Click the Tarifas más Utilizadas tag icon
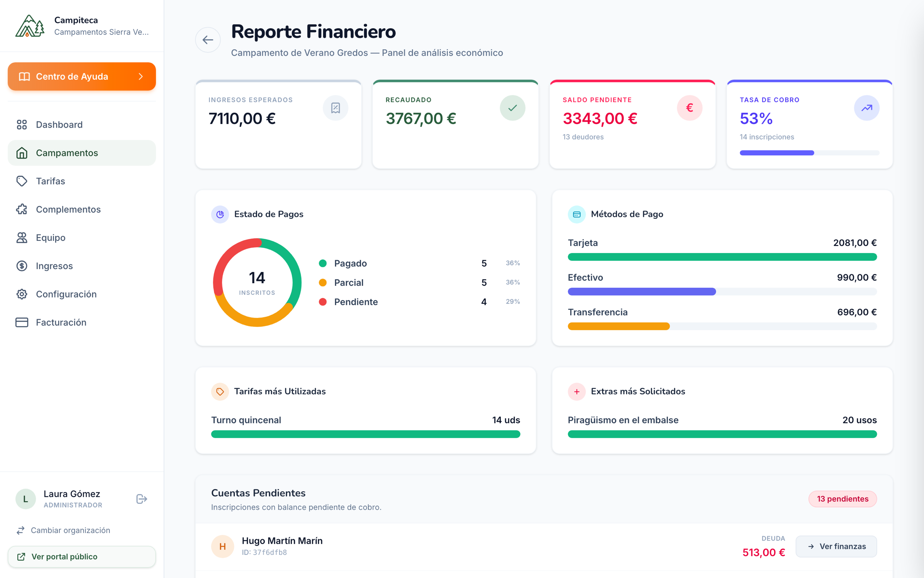 tap(220, 391)
